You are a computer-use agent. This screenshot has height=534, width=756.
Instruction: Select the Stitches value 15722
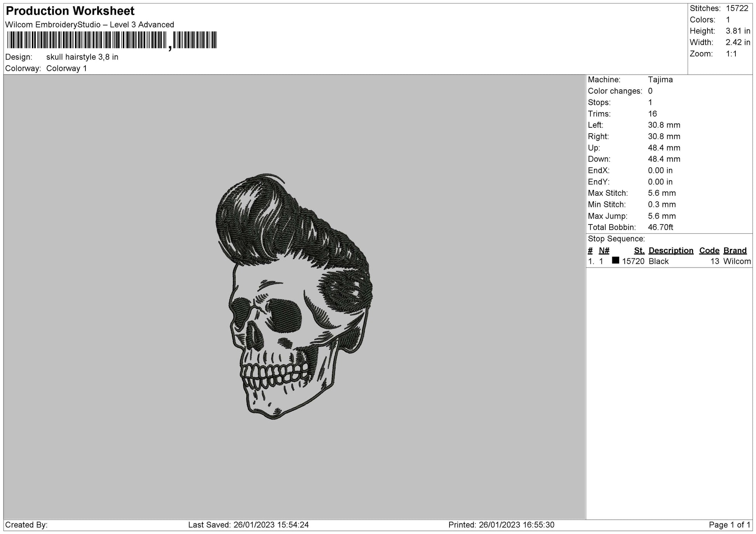[737, 9]
